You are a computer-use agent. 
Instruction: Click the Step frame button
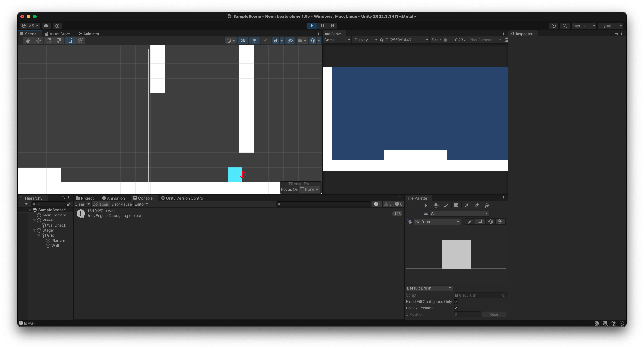332,26
